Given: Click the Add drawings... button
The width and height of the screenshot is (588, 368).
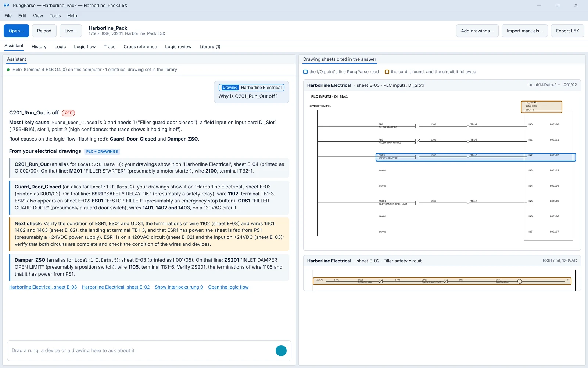Looking at the screenshot, I should 477,31.
